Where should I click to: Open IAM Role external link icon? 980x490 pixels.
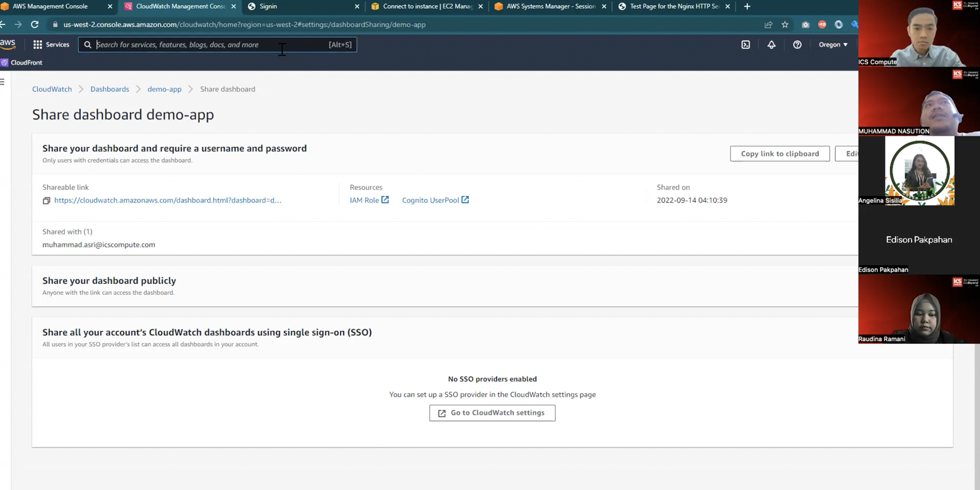385,200
